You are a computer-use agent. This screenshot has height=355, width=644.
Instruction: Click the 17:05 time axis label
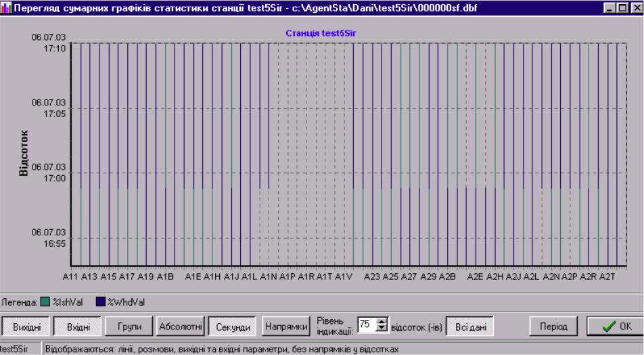55,114
